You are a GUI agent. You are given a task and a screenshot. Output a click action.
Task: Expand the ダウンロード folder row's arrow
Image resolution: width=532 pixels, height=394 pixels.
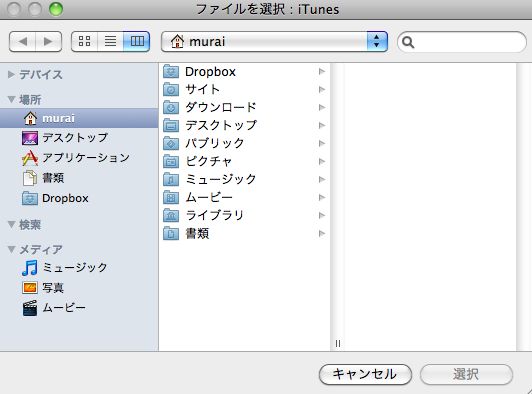(322, 108)
